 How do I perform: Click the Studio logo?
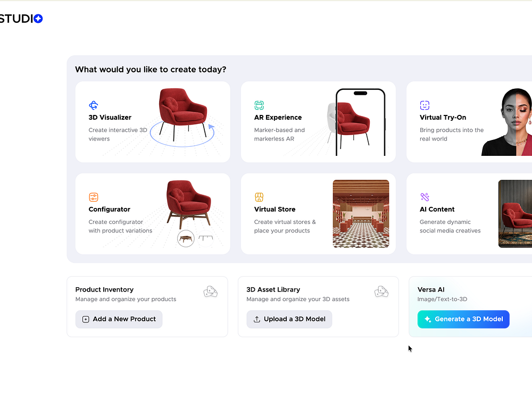21,19
